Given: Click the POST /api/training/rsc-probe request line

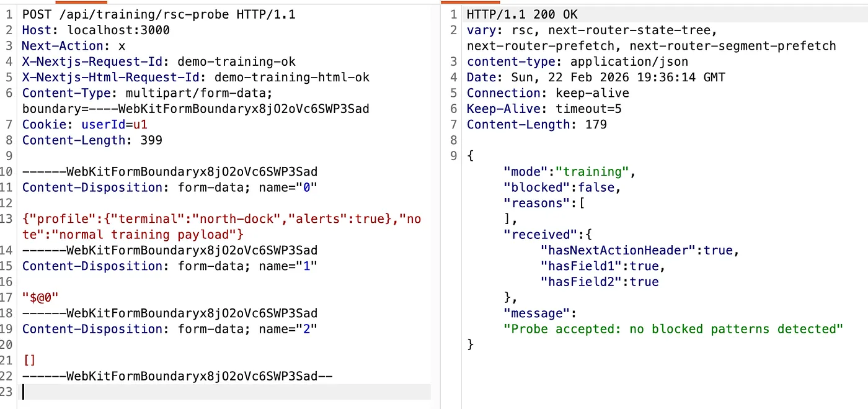Looking at the screenshot, I should pos(159,14).
